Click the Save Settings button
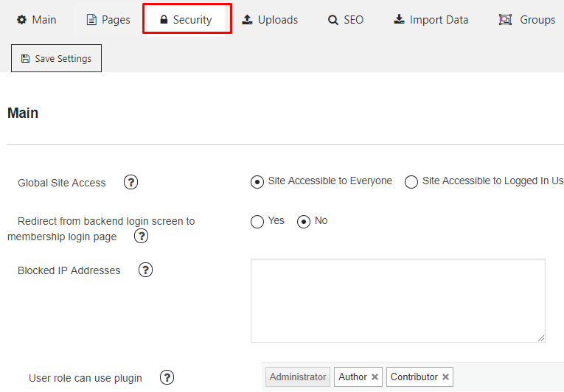The width and height of the screenshot is (564, 392). tap(57, 58)
